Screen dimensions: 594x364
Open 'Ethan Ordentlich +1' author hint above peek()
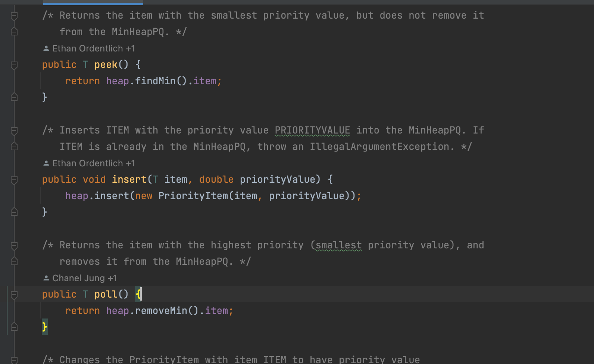[93, 48]
